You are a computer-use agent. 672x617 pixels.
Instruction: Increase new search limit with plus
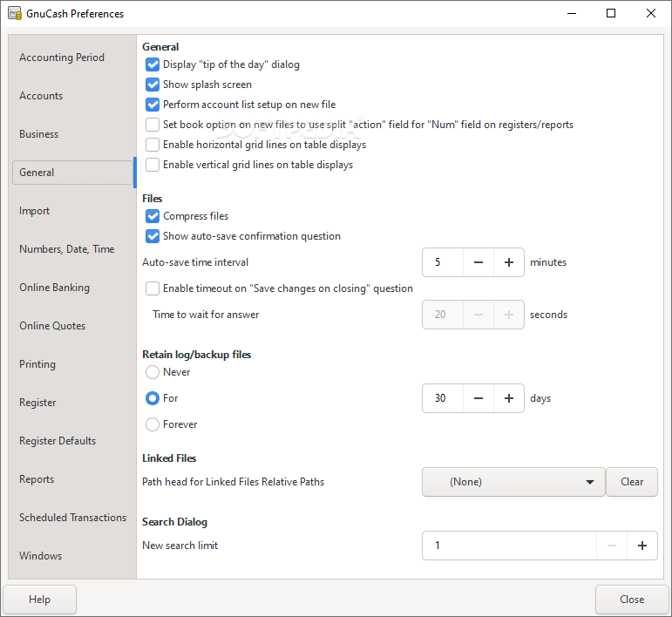(x=642, y=546)
